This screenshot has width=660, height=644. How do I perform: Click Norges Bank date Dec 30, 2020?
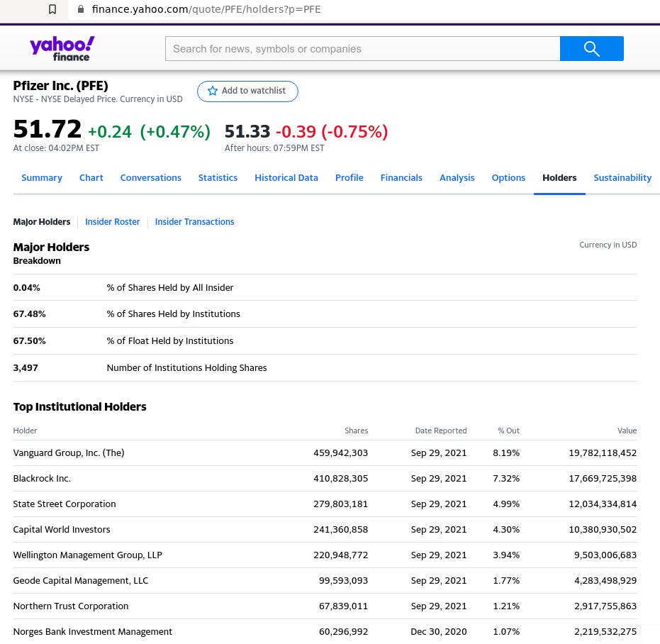[x=439, y=631]
